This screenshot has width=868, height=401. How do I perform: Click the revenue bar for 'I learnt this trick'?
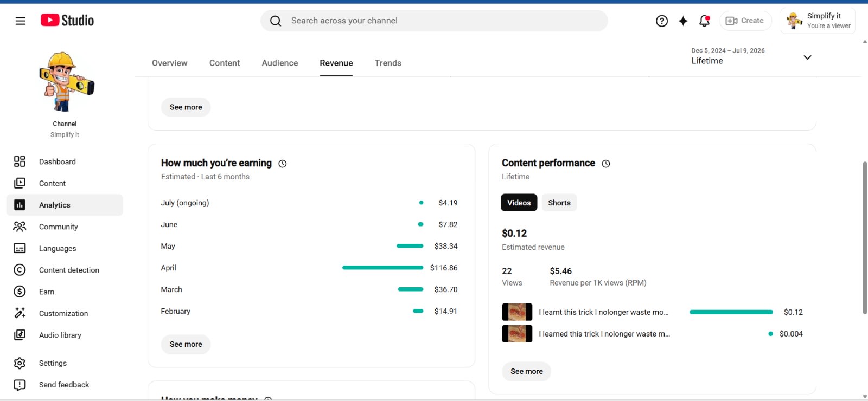pyautogui.click(x=731, y=312)
